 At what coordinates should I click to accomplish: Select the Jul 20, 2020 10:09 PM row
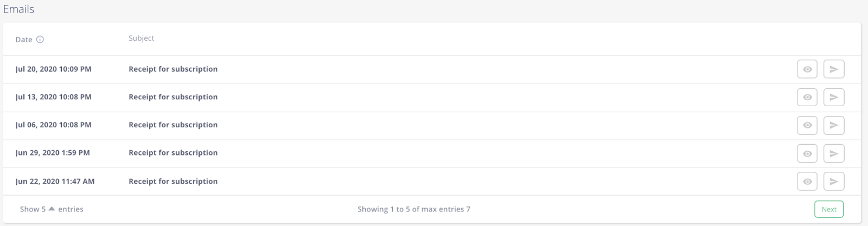tap(432, 69)
